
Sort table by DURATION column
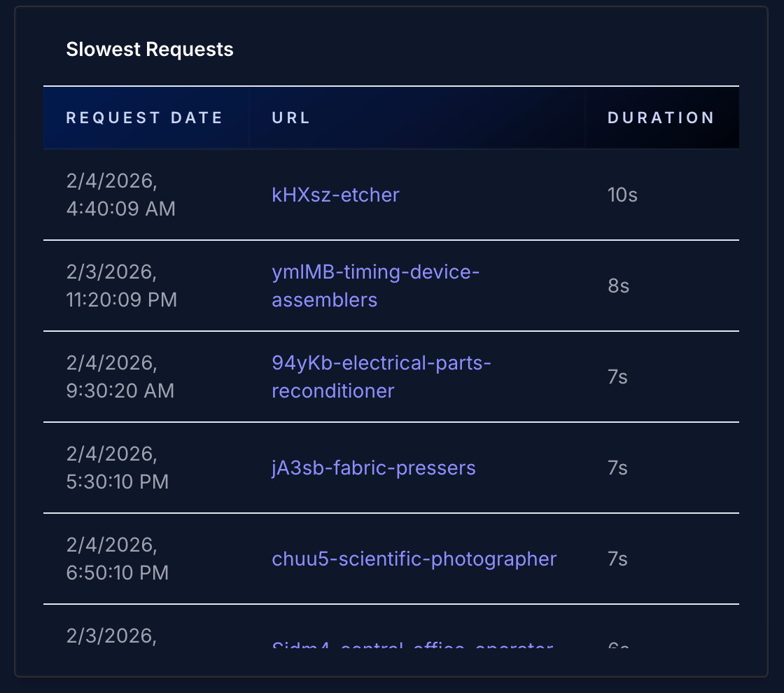tap(661, 118)
